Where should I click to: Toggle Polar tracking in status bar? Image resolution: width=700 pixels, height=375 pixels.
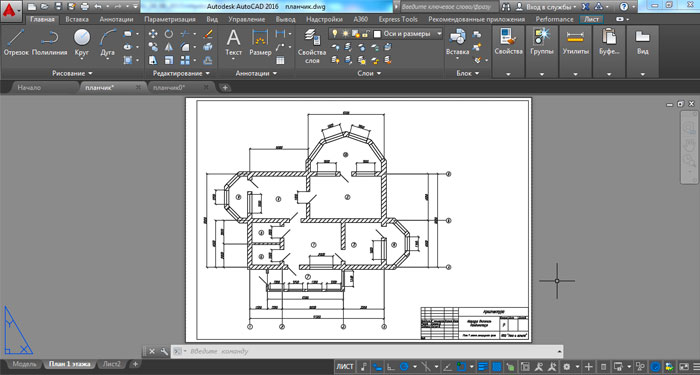pos(404,367)
